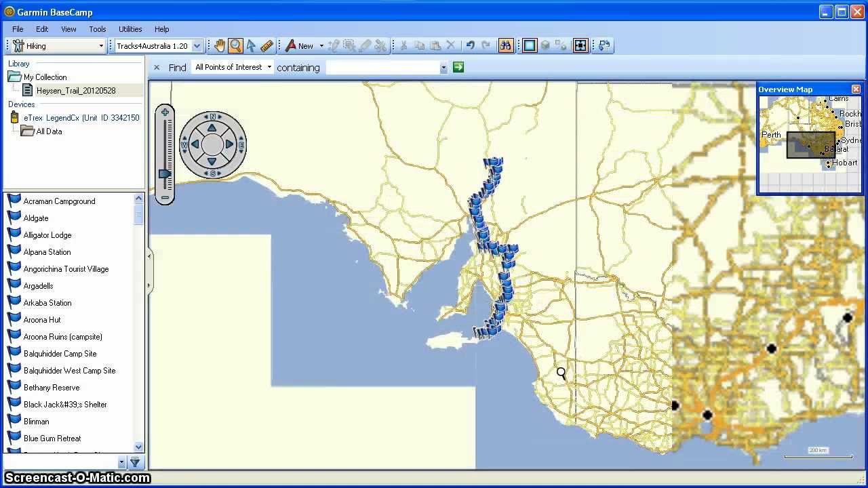
Task: Select Aroona Hut waypoint
Action: click(x=42, y=320)
